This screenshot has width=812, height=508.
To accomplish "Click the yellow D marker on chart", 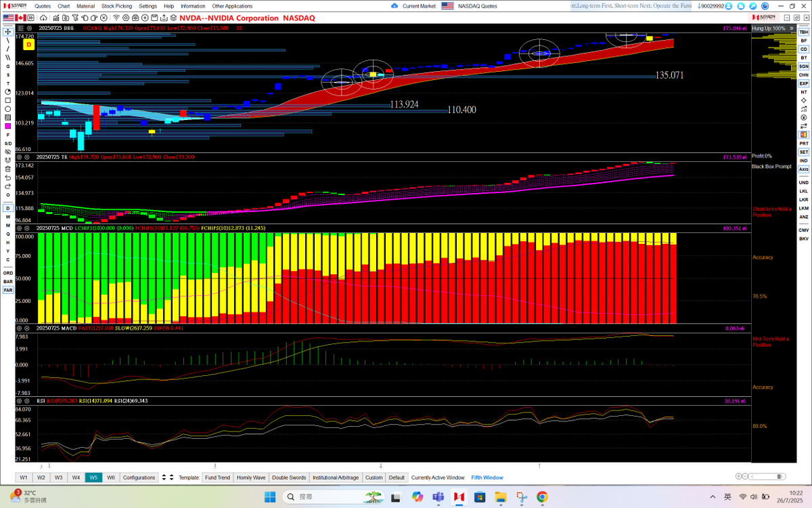I will [x=28, y=43].
